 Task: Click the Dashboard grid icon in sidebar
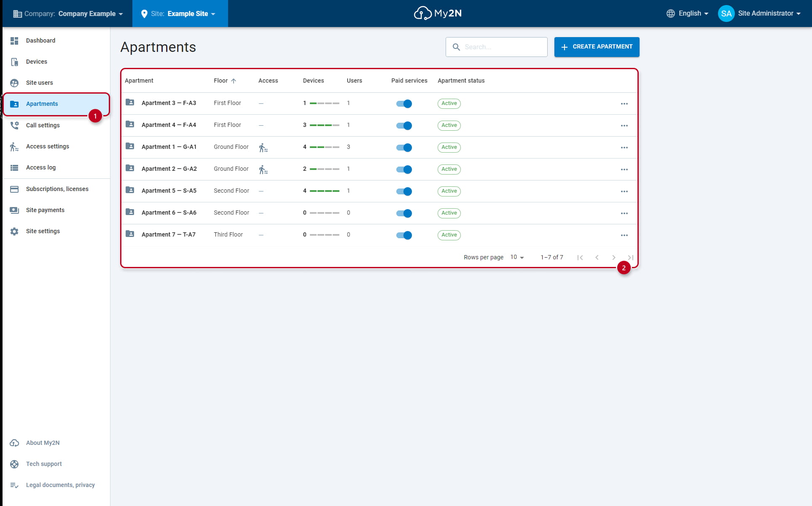tap(14, 40)
